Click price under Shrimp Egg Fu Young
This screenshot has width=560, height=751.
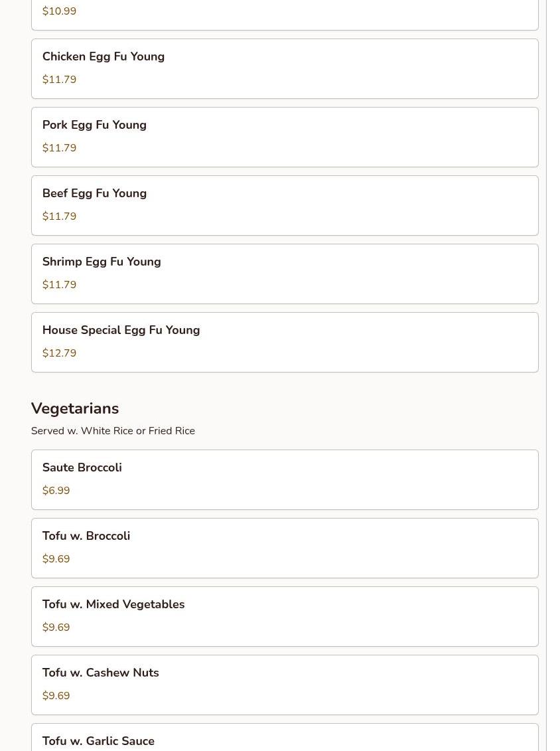(x=59, y=285)
